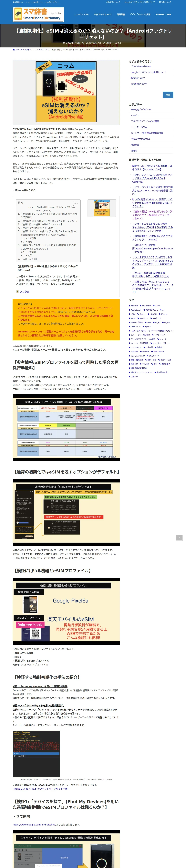Click the KDDI tag

132,318
